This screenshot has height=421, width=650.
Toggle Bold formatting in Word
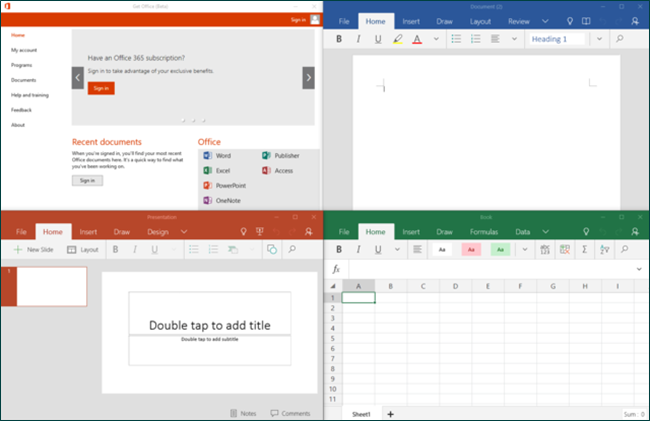[340, 40]
